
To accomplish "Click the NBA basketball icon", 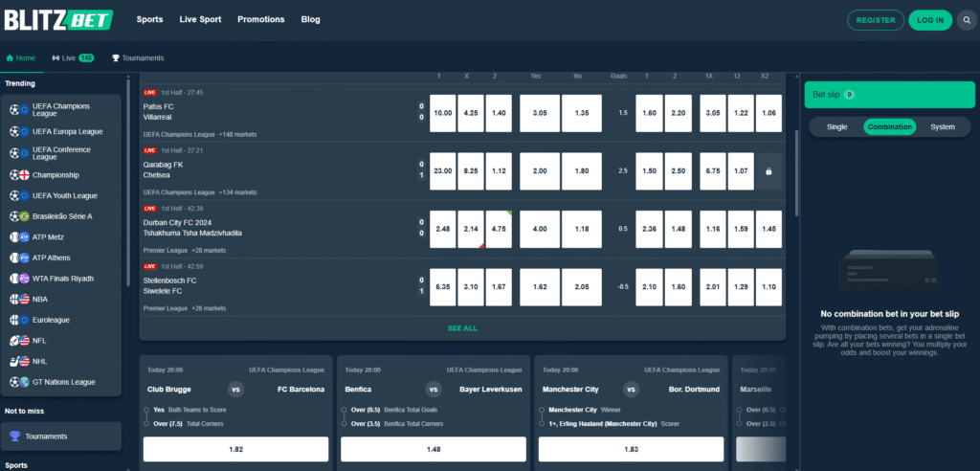I will point(20,299).
